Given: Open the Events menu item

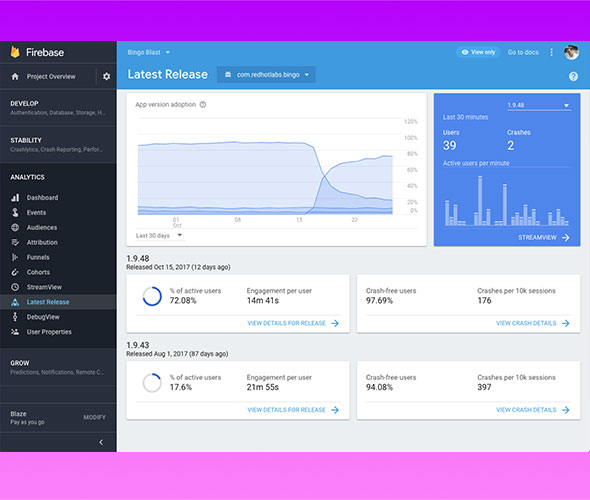Looking at the screenshot, I should pyautogui.click(x=58, y=213).
